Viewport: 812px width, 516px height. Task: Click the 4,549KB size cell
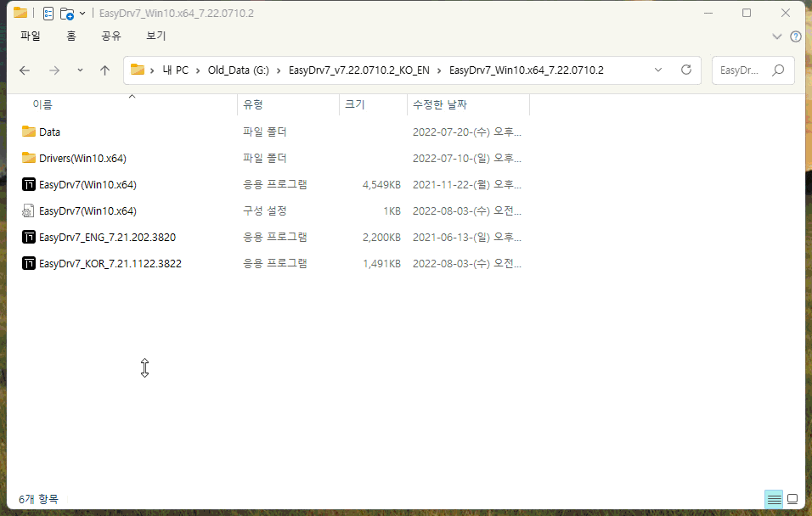pos(381,185)
